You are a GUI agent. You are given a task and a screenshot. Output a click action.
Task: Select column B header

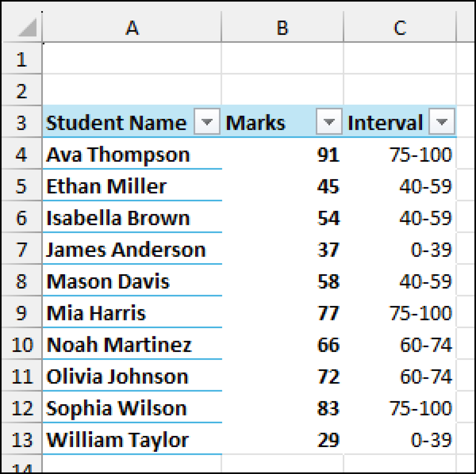click(281, 27)
